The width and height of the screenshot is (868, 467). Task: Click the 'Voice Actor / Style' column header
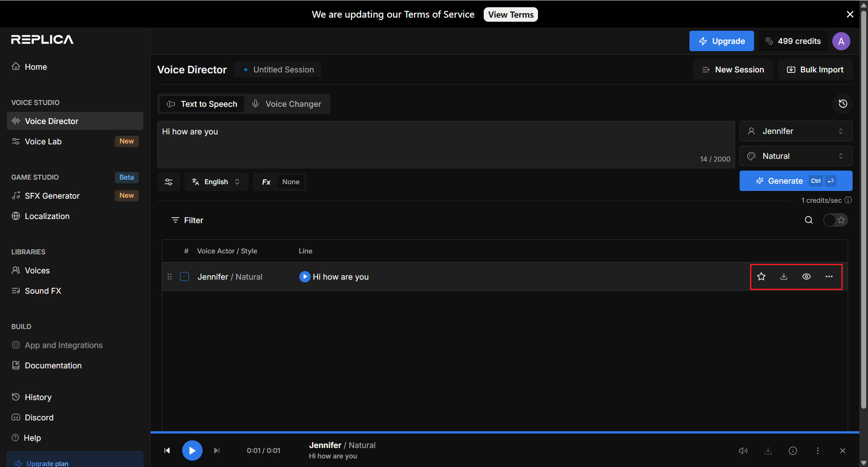pyautogui.click(x=227, y=251)
